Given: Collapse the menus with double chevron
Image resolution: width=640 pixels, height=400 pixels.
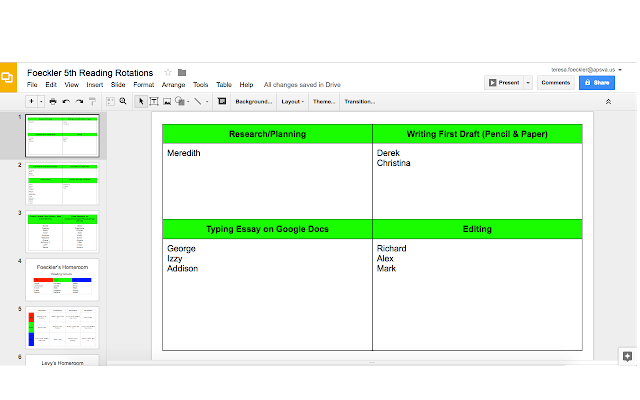Looking at the screenshot, I should 608,101.
